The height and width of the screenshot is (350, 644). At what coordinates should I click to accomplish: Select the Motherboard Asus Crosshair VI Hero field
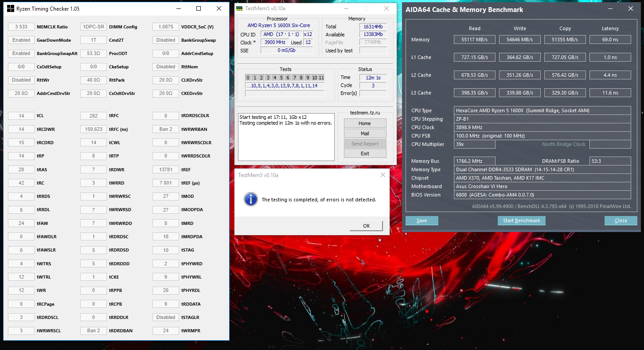pyautogui.click(x=543, y=186)
